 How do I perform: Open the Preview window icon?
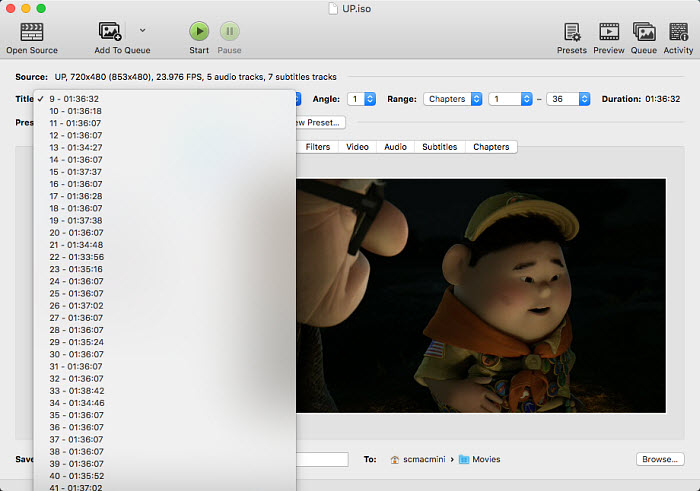(609, 32)
